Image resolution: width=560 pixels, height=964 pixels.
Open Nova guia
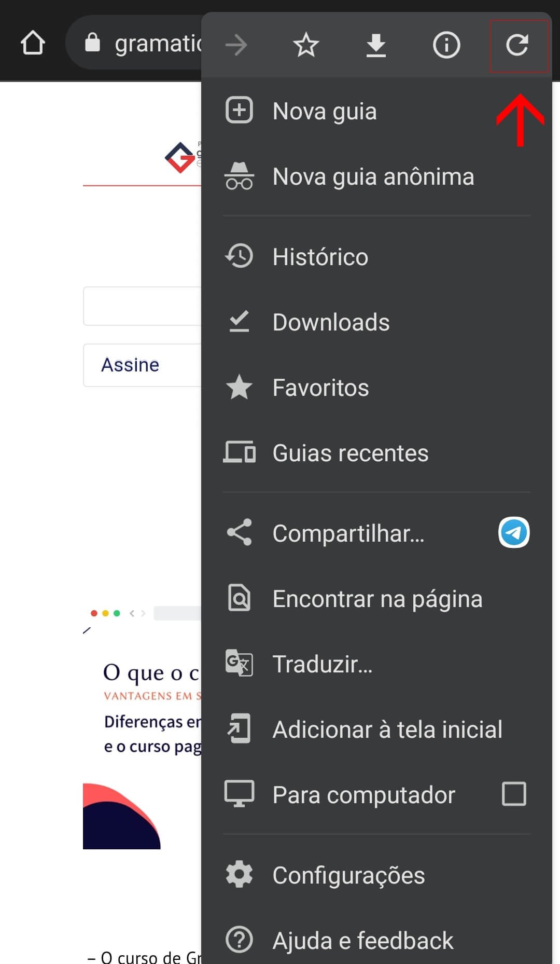[x=325, y=111]
